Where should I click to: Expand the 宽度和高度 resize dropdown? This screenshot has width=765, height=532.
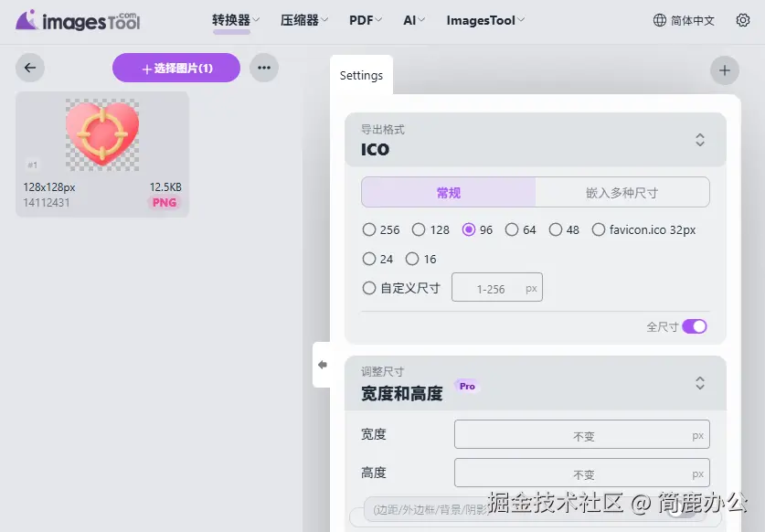click(x=699, y=383)
